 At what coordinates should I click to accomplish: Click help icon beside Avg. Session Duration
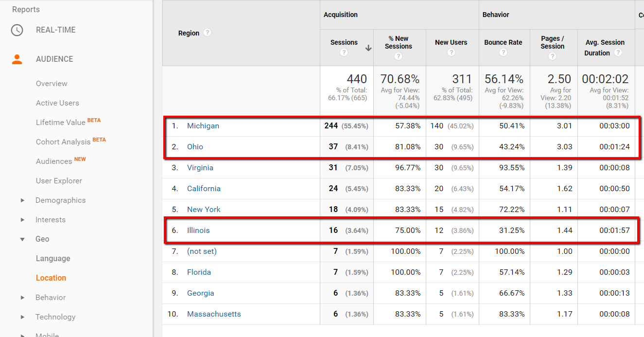618,53
